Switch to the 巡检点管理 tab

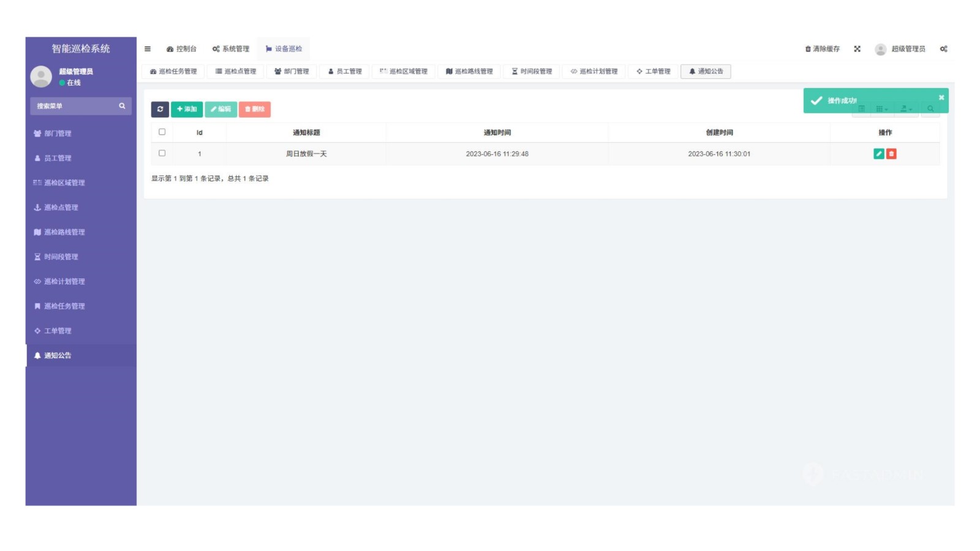click(x=236, y=72)
